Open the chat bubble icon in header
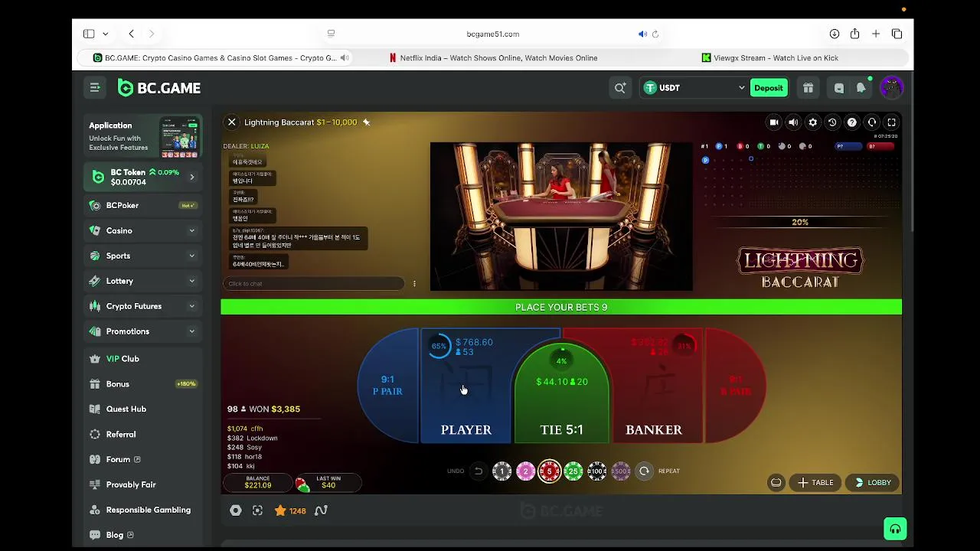The height and width of the screenshot is (551, 980). click(839, 88)
